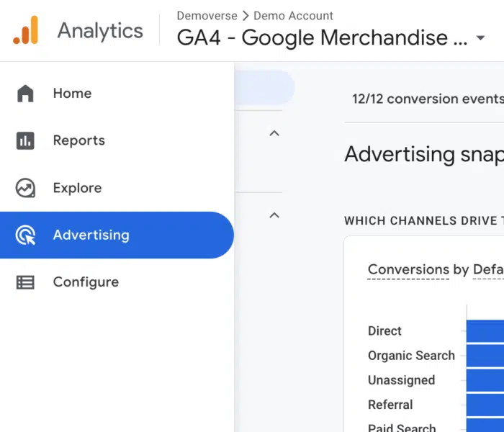The width and height of the screenshot is (504, 432).
Task: Click the Advertising cursor-target icon
Action: click(25, 235)
